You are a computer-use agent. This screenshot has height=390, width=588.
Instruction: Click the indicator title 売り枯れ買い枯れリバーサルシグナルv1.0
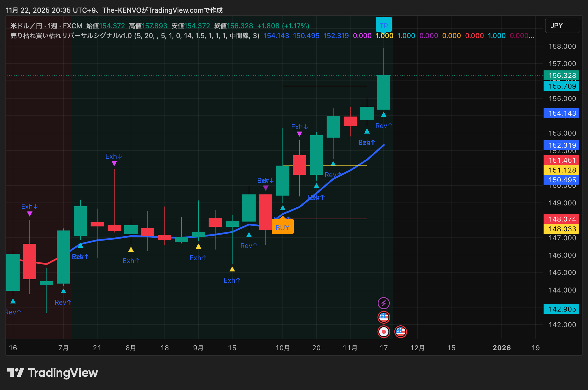(71, 36)
